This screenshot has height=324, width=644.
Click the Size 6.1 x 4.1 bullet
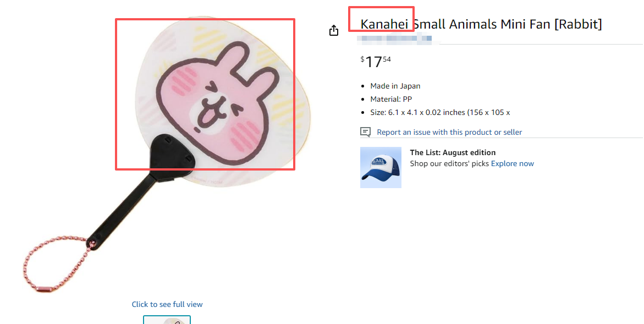pos(440,112)
